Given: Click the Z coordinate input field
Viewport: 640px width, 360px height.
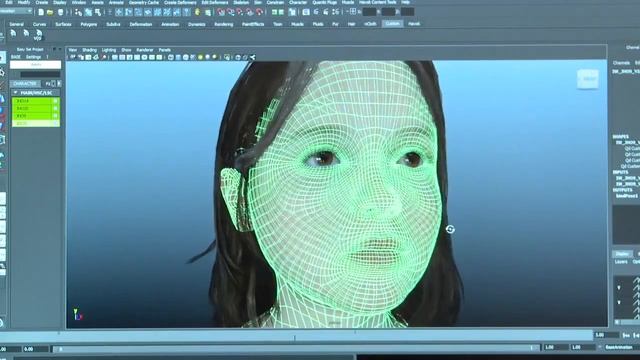Looking at the screenshot, I should [407, 12].
